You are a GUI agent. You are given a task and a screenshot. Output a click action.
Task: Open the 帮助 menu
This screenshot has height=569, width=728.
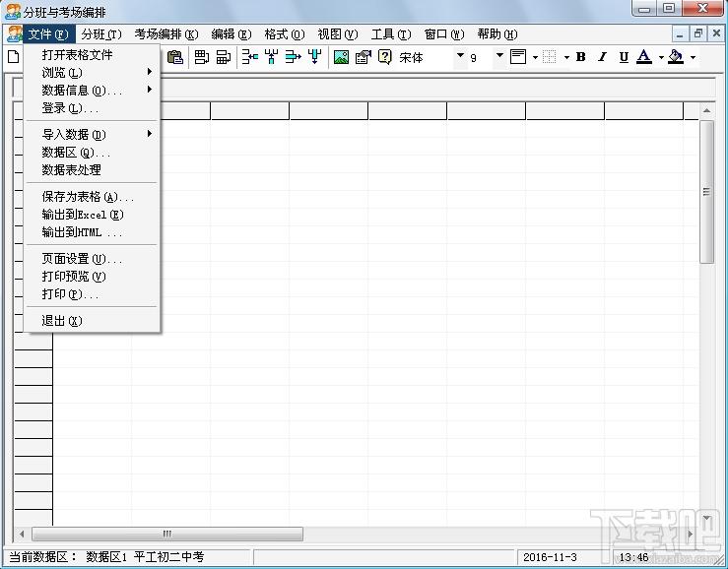coord(497,33)
